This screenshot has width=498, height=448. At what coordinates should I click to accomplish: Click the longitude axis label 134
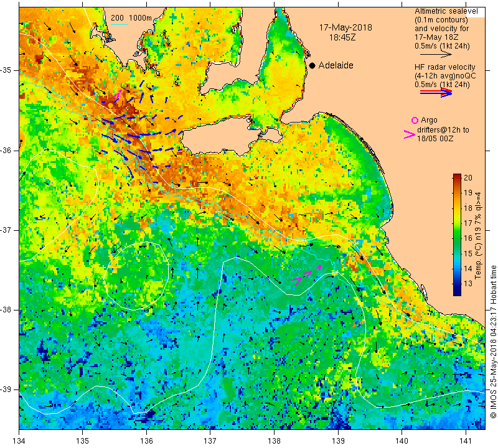click(x=19, y=441)
